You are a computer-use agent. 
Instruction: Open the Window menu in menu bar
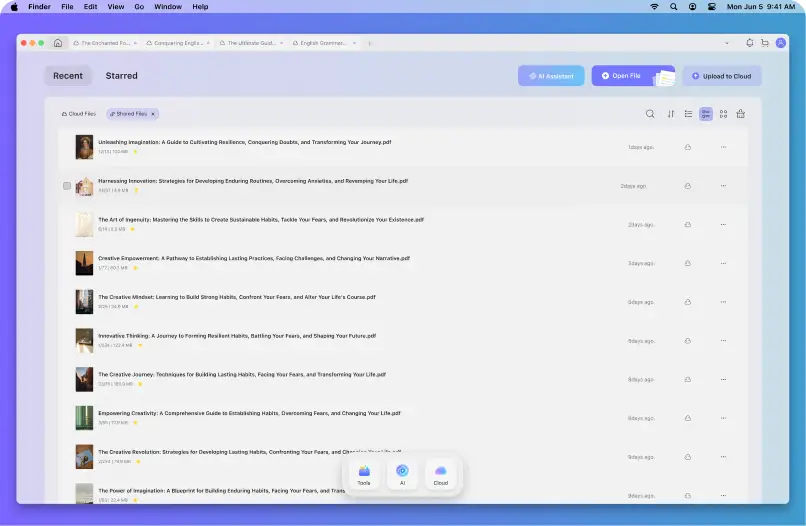(x=168, y=6)
